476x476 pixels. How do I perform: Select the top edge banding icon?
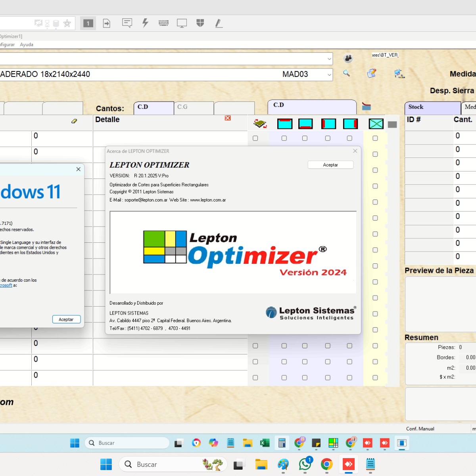(x=285, y=124)
